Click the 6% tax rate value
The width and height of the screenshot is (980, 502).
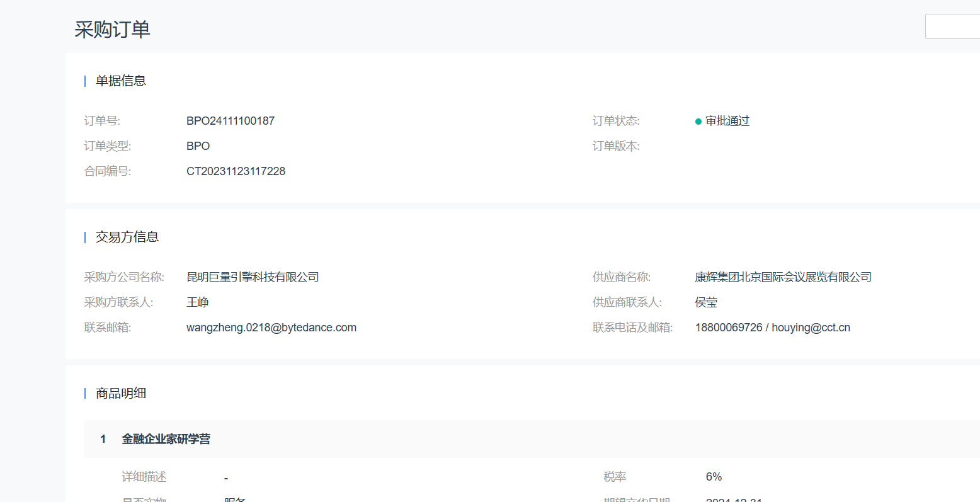coord(714,477)
